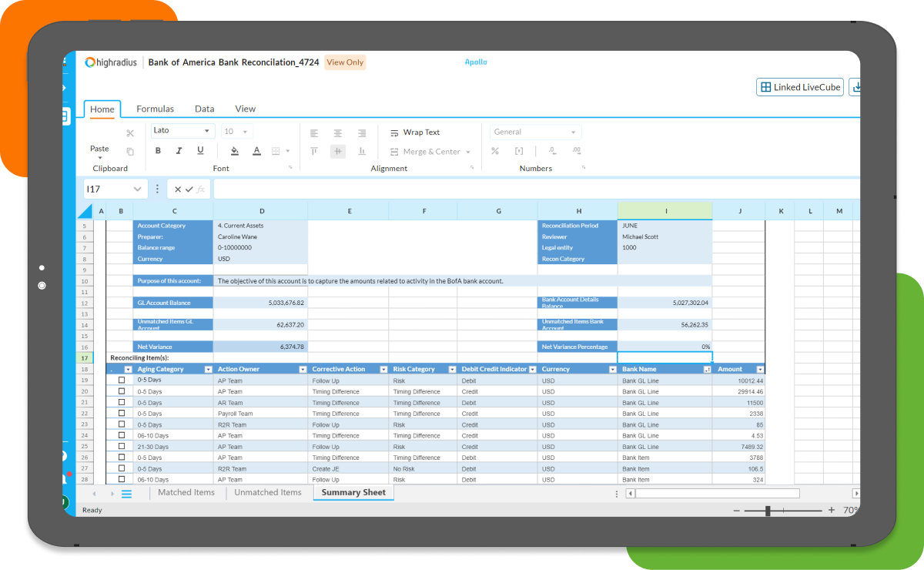Tick checkbox for amount 85 row

click(121, 424)
